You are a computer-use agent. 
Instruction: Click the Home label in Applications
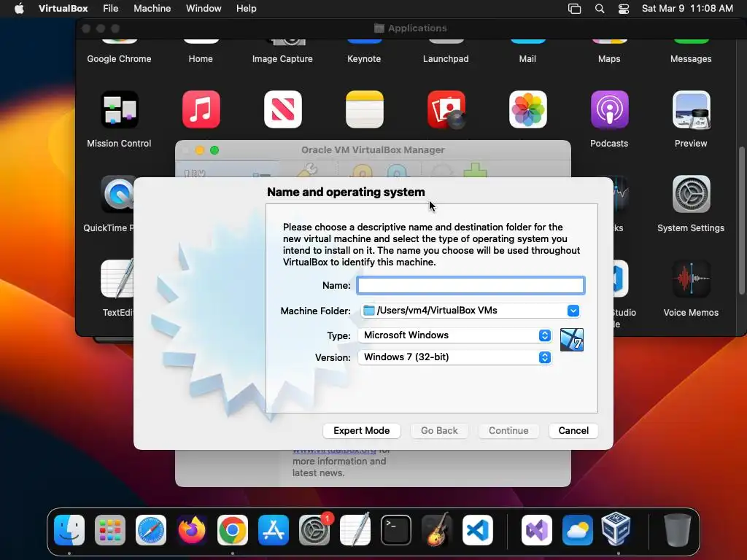(201, 59)
